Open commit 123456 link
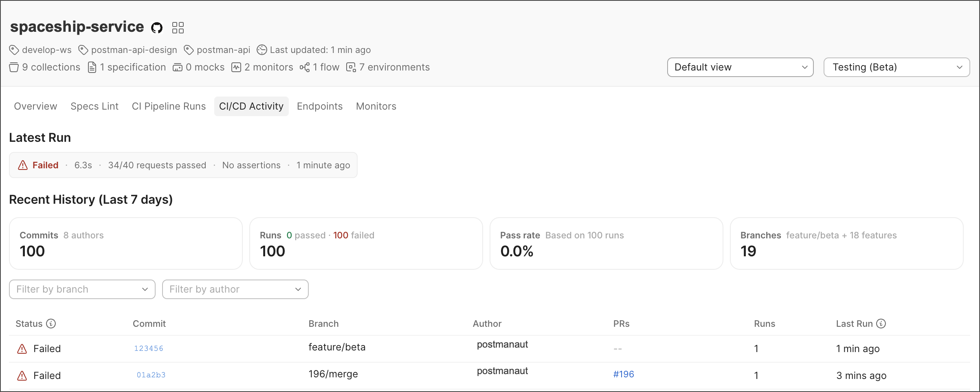Viewport: 980px width, 392px height. pos(148,348)
